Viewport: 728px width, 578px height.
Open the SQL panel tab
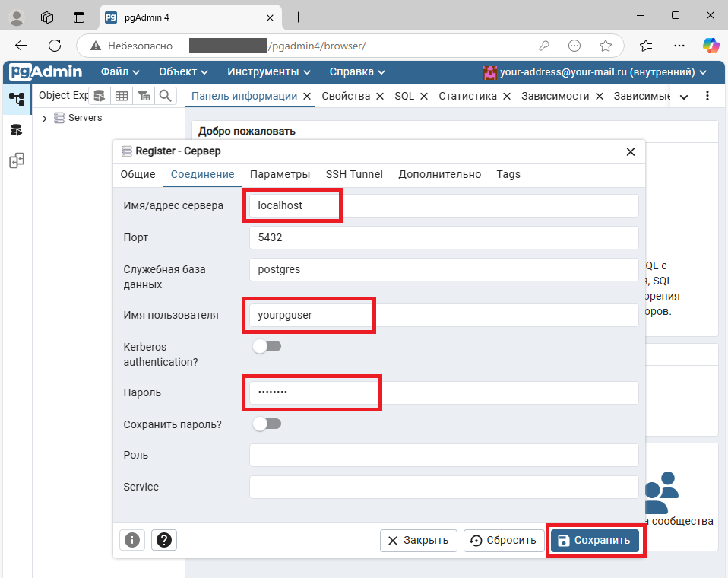tap(404, 96)
